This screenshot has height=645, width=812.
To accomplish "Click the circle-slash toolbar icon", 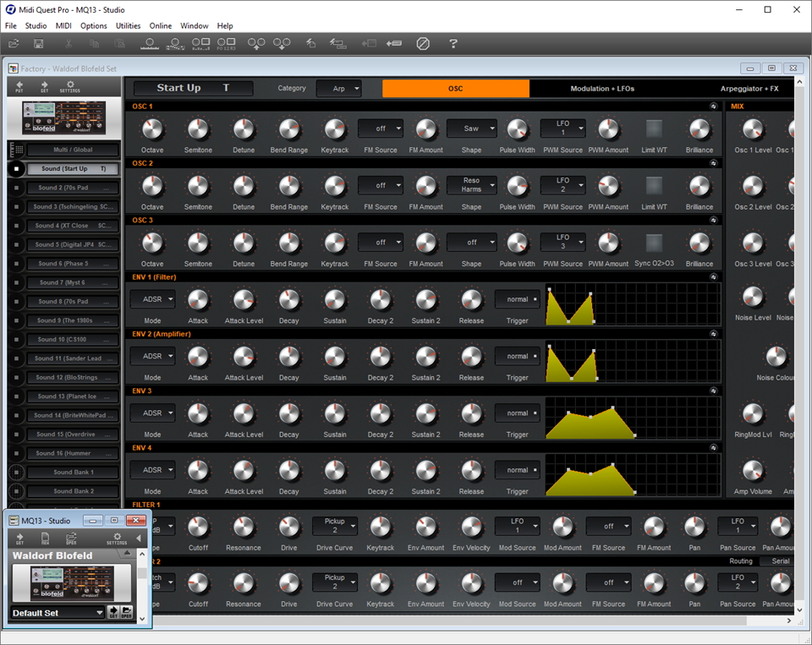I will point(423,43).
